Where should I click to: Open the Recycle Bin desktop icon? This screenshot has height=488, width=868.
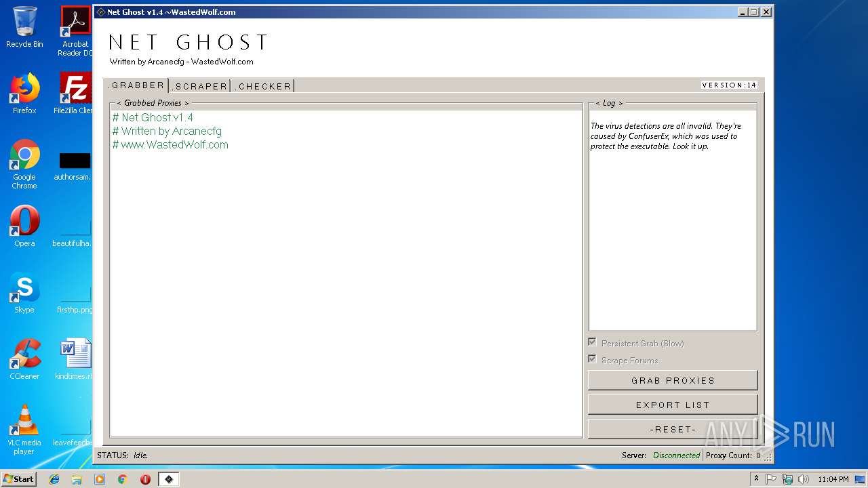(x=24, y=27)
